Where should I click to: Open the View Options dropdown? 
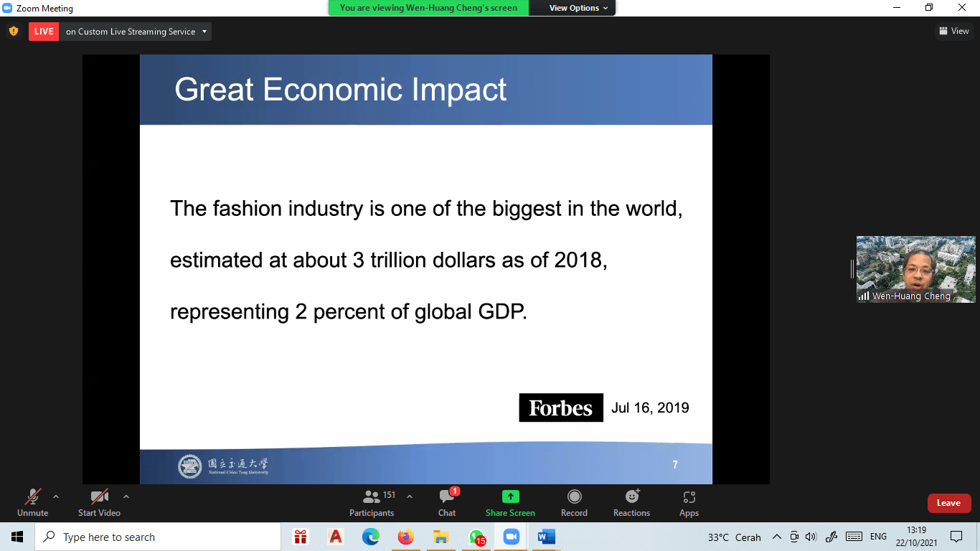pos(578,8)
